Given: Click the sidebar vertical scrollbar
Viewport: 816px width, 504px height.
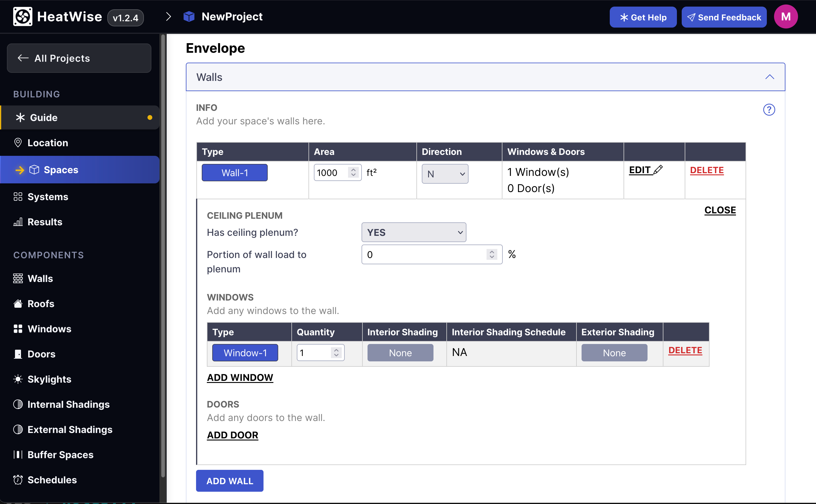Looking at the screenshot, I should click(x=163, y=255).
